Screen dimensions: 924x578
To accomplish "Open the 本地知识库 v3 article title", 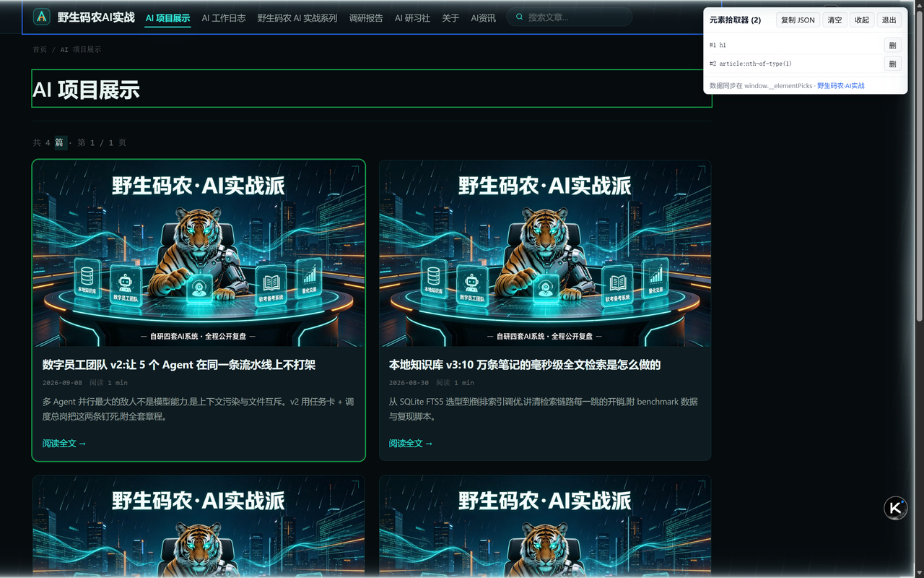I will (525, 365).
